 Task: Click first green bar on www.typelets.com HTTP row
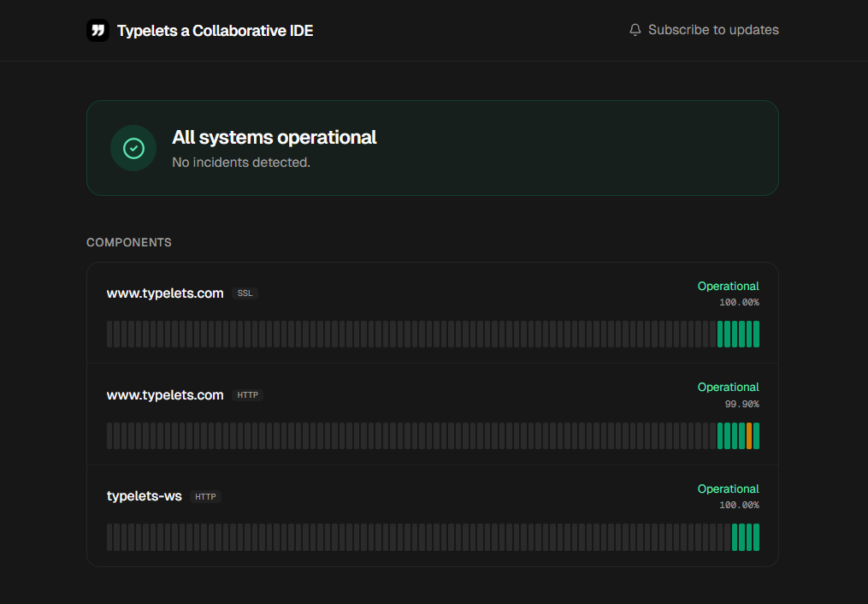point(720,435)
